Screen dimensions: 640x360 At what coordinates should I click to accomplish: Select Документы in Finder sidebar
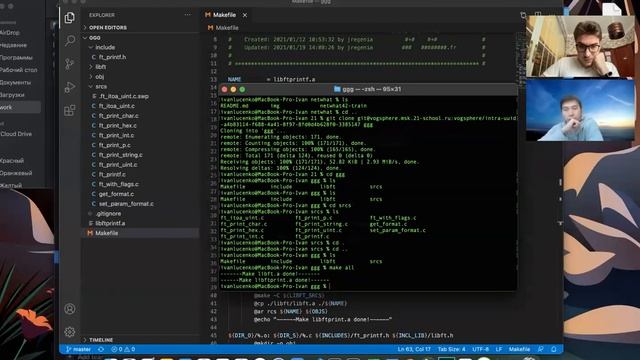[x=16, y=82]
